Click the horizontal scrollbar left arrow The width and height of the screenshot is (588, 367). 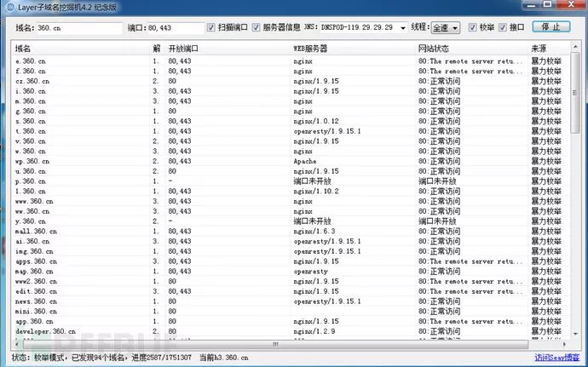[16, 344]
